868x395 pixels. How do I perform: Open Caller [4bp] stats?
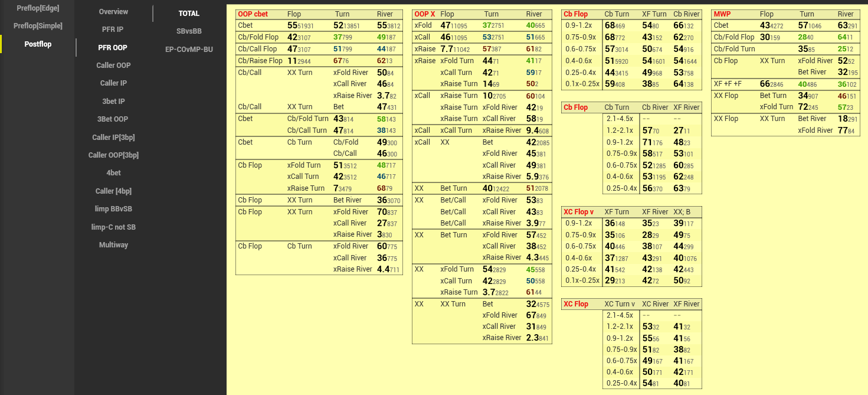(113, 191)
